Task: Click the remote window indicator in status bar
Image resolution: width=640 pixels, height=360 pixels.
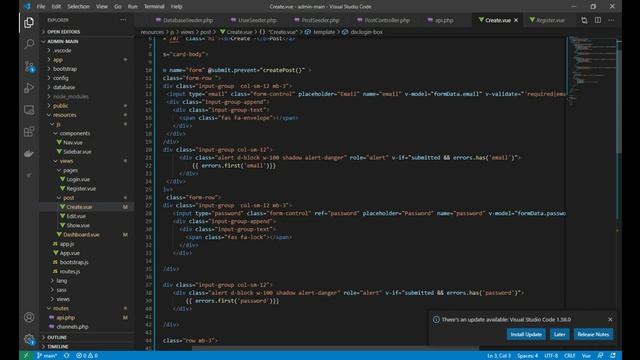Action: click(26, 356)
